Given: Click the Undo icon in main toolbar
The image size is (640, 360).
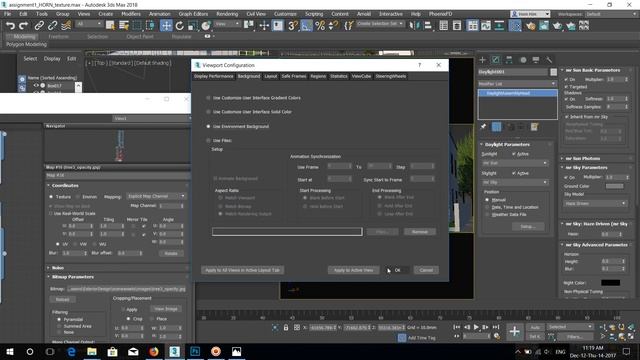Looking at the screenshot, I should click(x=10, y=26).
